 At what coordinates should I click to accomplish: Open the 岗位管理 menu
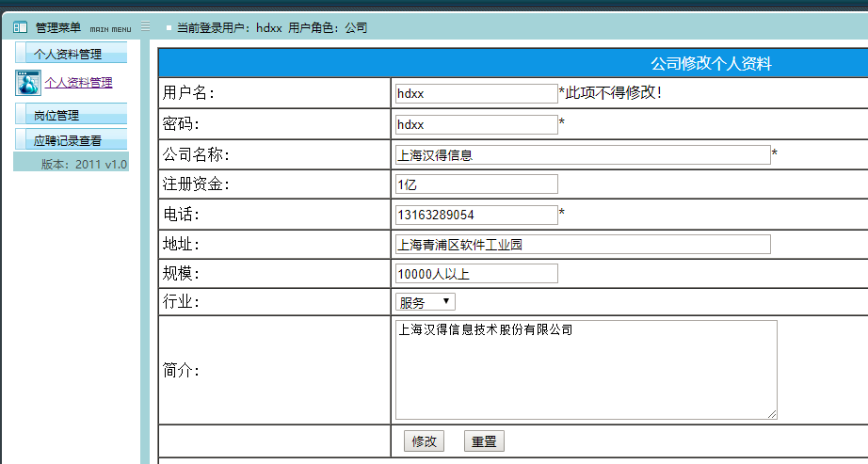click(71, 114)
